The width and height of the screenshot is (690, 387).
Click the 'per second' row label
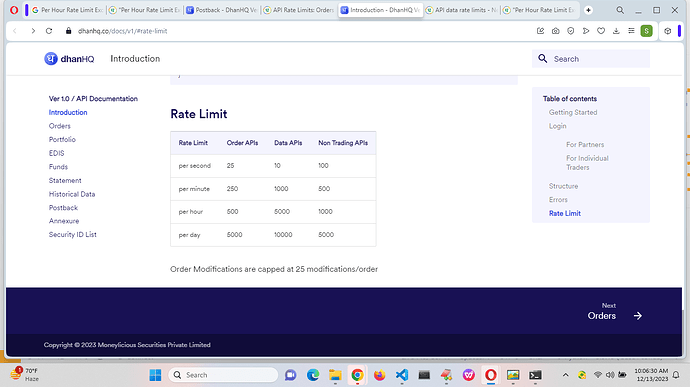click(195, 166)
